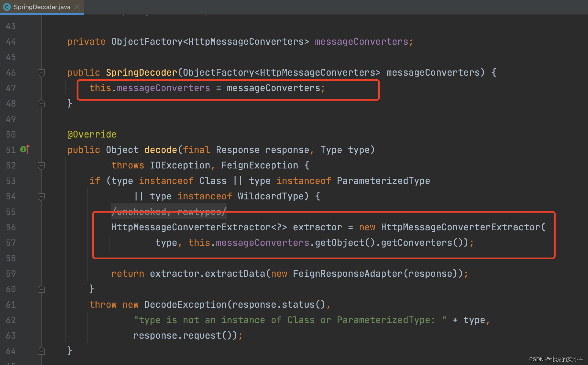This screenshot has height=365, width=588.
Task: Close the SpringDecoder.java tab
Action: (77, 7)
